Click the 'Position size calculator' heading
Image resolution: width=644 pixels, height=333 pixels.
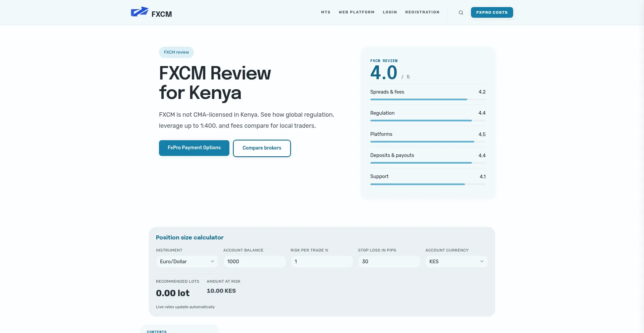click(x=190, y=237)
